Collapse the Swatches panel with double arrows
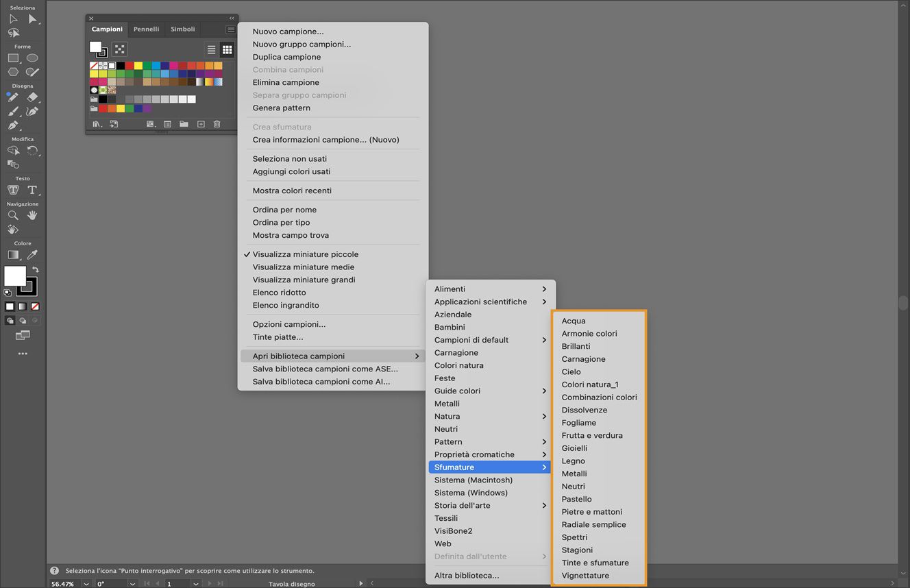This screenshot has height=588, width=910. 232,19
